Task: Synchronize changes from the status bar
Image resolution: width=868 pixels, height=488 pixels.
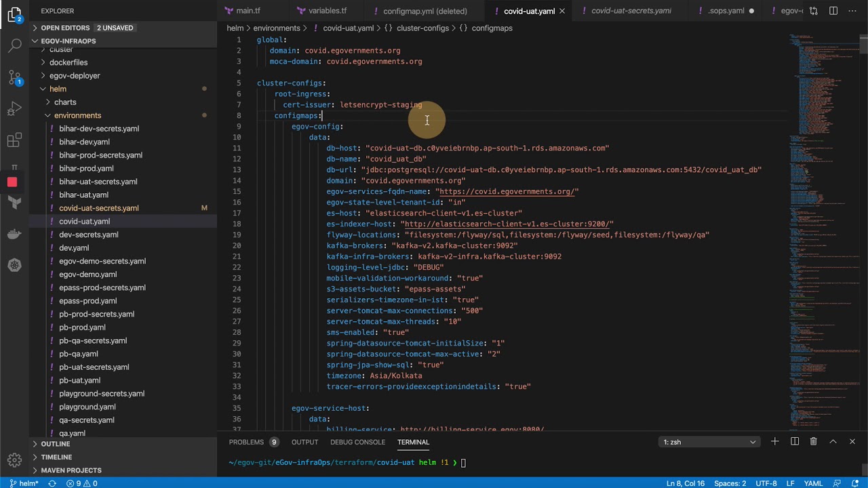Action: tap(52, 483)
